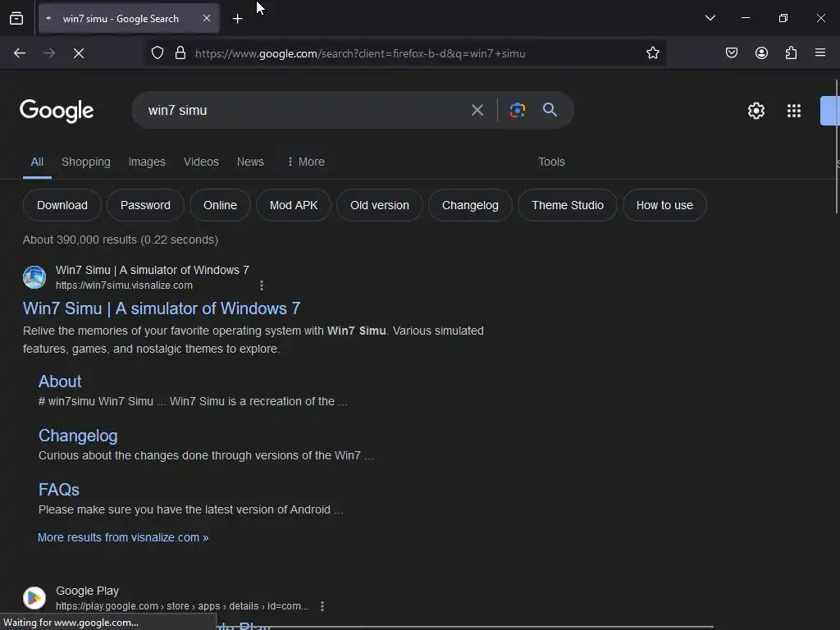This screenshot has width=840, height=630.
Task: Select the Old version suggestion chip
Action: [379, 205]
